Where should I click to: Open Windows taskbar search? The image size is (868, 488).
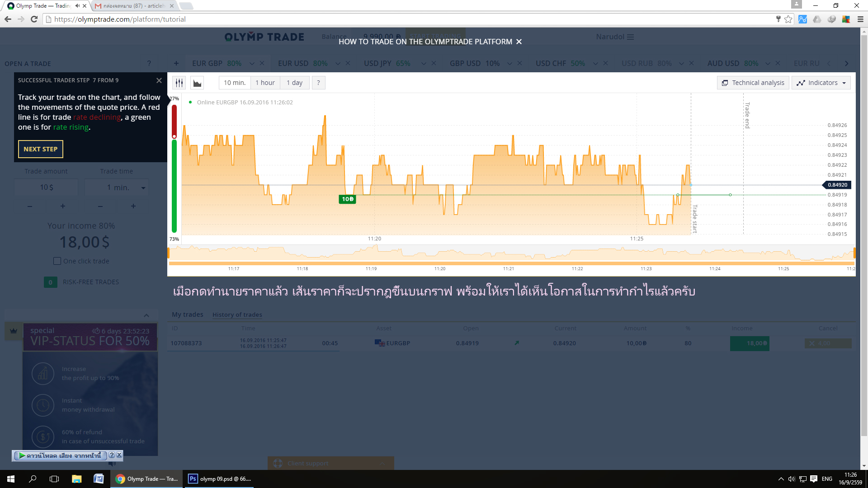click(x=33, y=479)
